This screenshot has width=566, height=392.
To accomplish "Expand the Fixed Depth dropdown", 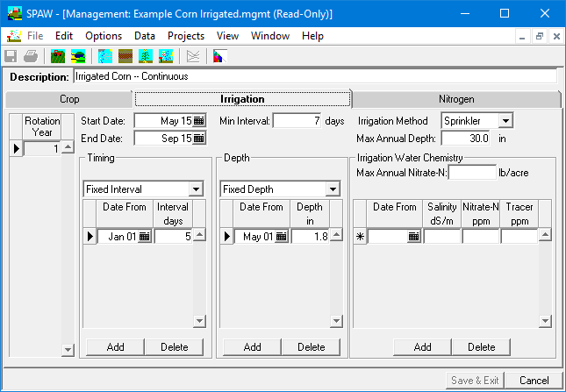I will pos(332,189).
